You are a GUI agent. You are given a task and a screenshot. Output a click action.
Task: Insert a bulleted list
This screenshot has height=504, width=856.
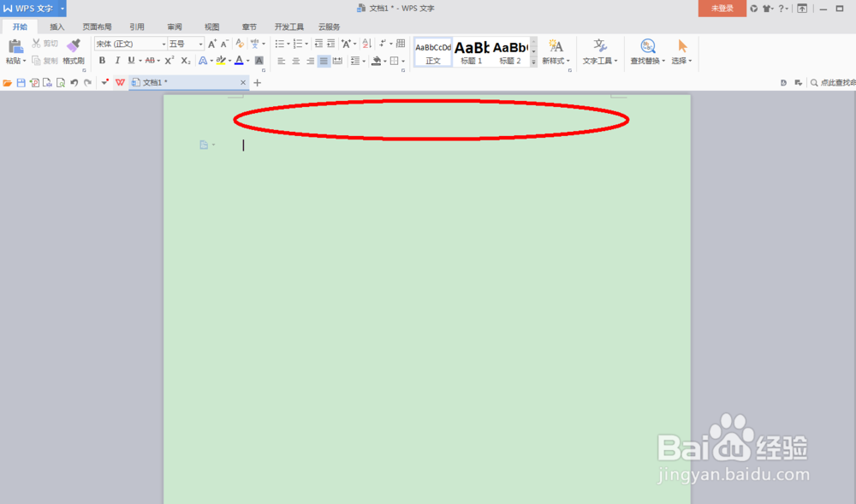[280, 44]
